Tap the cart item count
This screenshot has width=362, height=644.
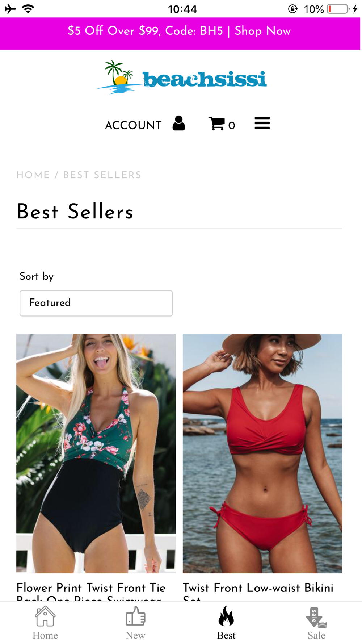[x=232, y=126]
